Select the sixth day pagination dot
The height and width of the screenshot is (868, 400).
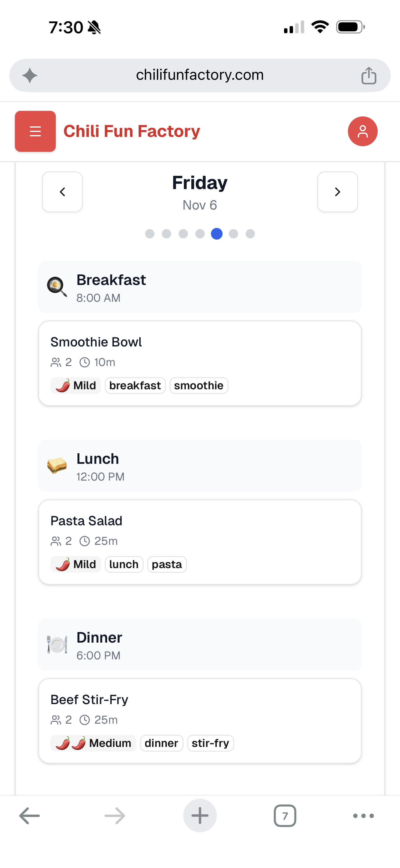click(x=233, y=233)
